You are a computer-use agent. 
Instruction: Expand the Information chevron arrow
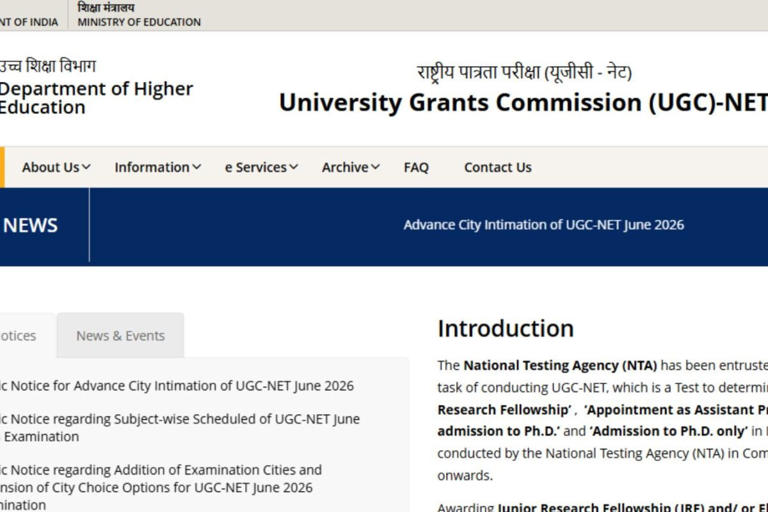[x=196, y=168]
